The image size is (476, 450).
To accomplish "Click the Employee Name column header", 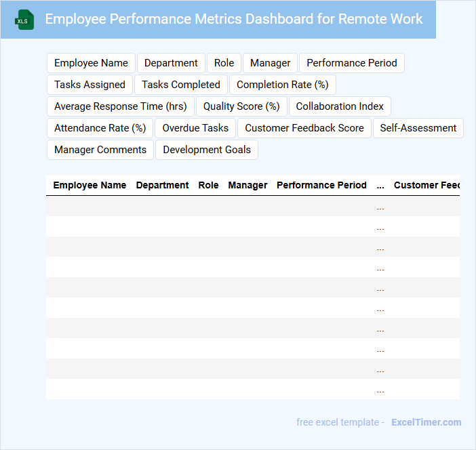I will click(90, 185).
